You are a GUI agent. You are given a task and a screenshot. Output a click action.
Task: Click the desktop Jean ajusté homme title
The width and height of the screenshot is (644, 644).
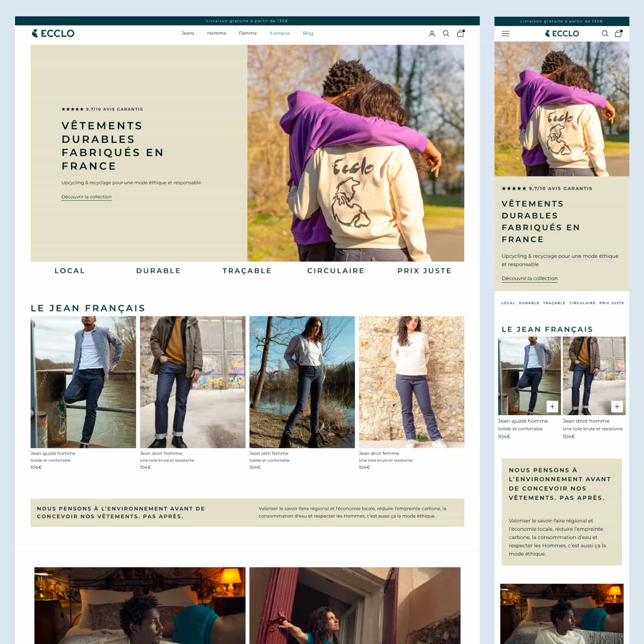pyautogui.click(x=53, y=453)
